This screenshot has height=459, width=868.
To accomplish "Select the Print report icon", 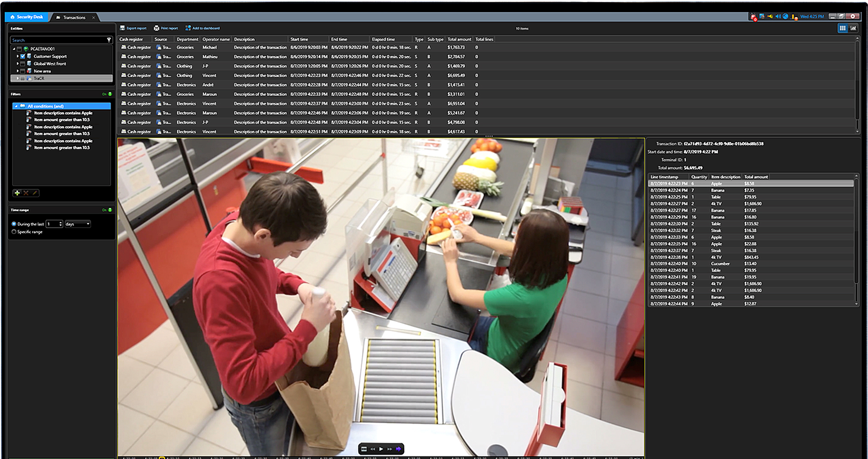I will pos(156,28).
